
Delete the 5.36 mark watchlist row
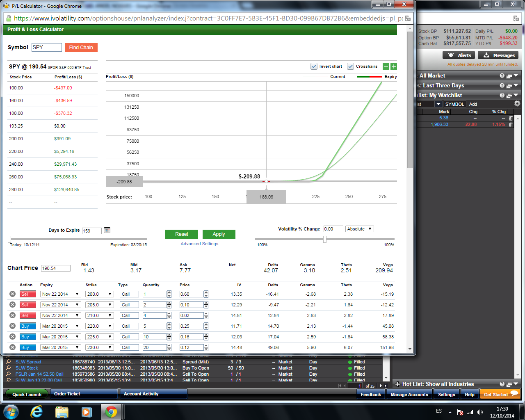point(511,118)
